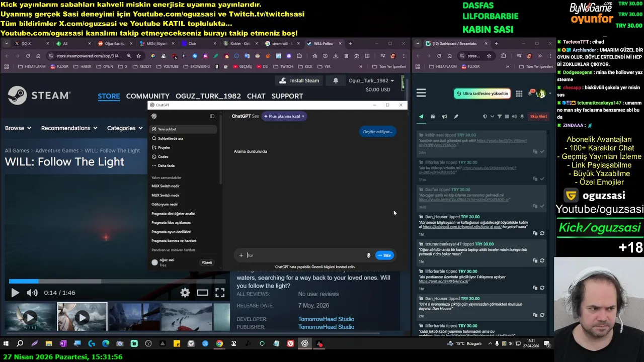Screen dimensions: 644x362
Task: Bookmark Steam page with star icon
Action: tap(138, 56)
